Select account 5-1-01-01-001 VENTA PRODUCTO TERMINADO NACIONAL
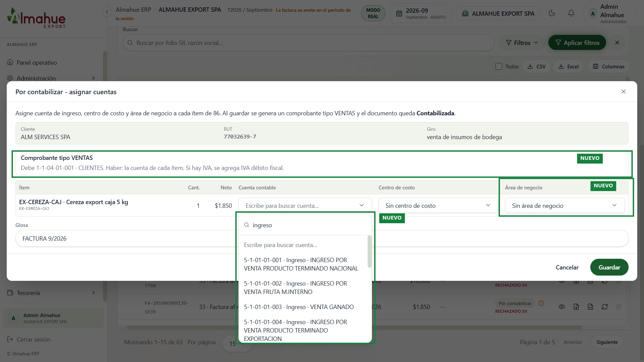The width and height of the screenshot is (644, 362). pyautogui.click(x=303, y=264)
